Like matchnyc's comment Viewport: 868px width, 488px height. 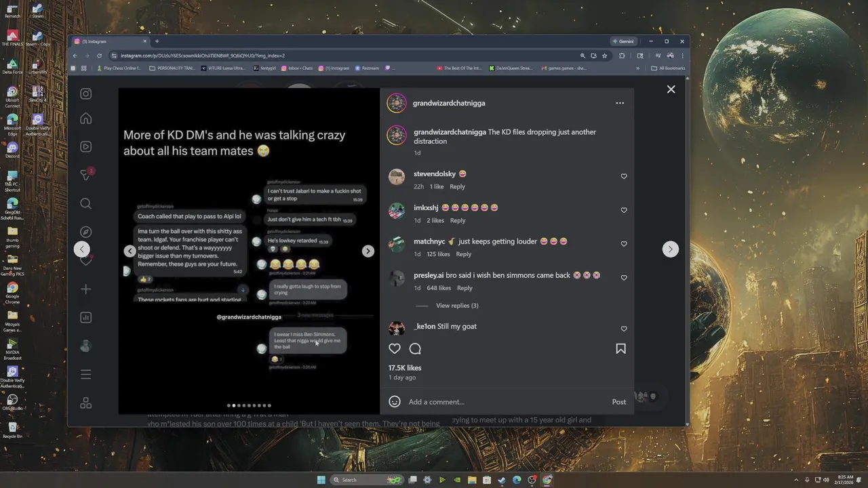624,244
